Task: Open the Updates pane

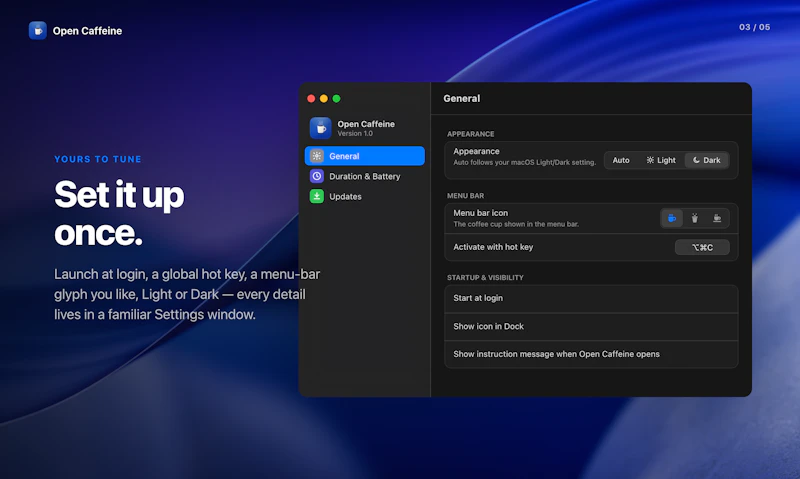Action: tap(365, 196)
